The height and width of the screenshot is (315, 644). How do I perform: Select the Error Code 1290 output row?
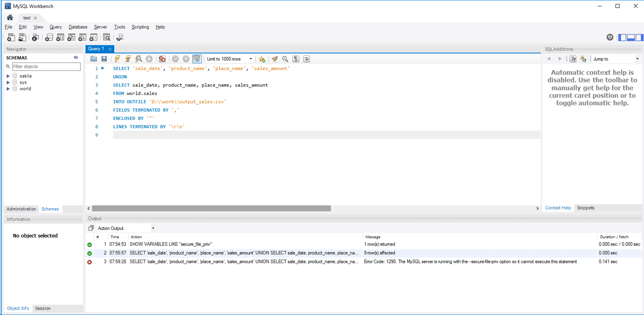pos(364,262)
